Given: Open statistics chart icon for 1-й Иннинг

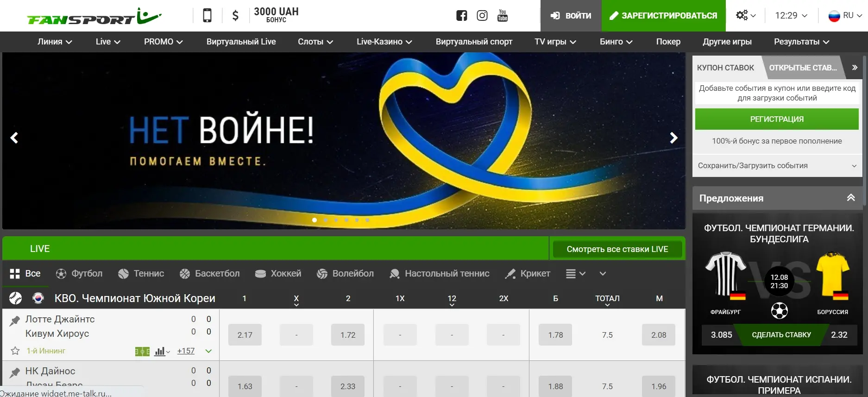Looking at the screenshot, I should pyautogui.click(x=160, y=352).
